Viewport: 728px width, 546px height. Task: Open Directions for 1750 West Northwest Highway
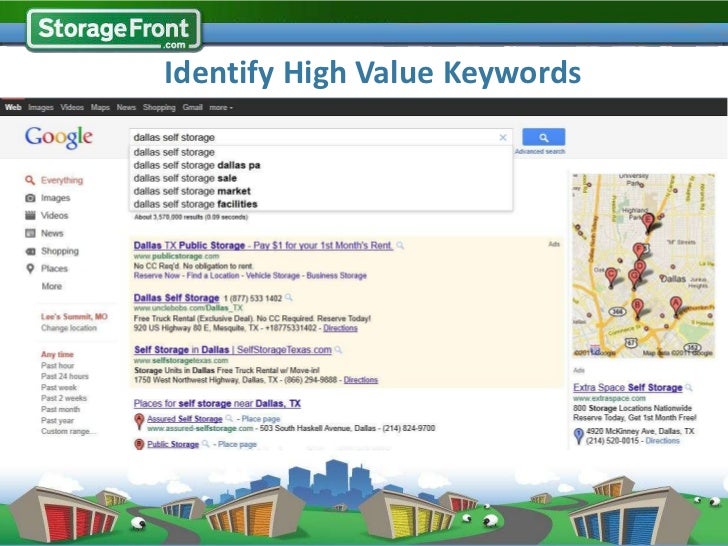click(361, 380)
